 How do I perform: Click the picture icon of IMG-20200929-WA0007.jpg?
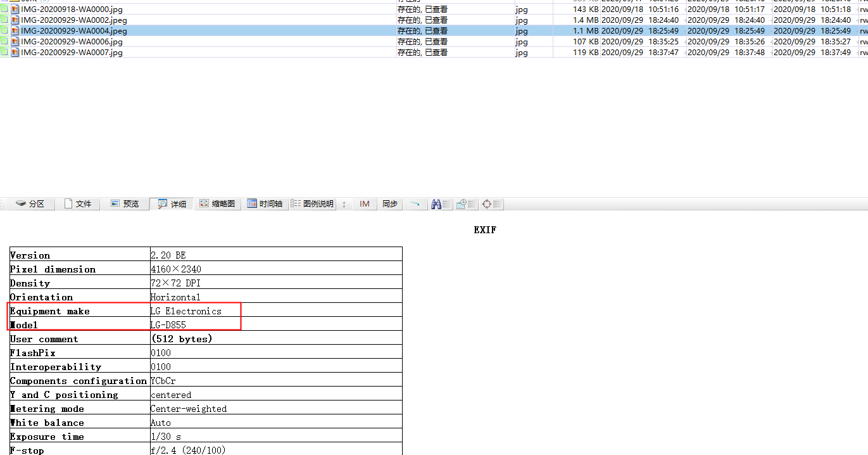tap(15, 52)
